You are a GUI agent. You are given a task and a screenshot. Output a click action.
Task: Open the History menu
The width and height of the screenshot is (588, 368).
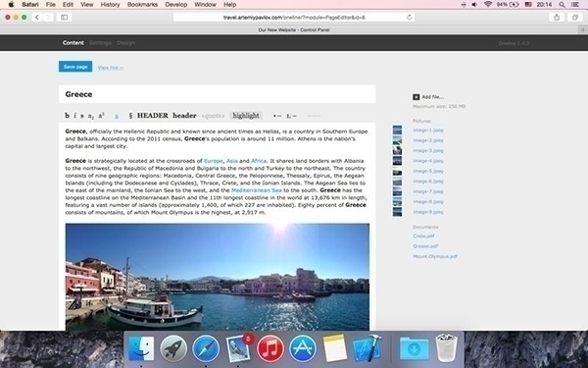110,5
